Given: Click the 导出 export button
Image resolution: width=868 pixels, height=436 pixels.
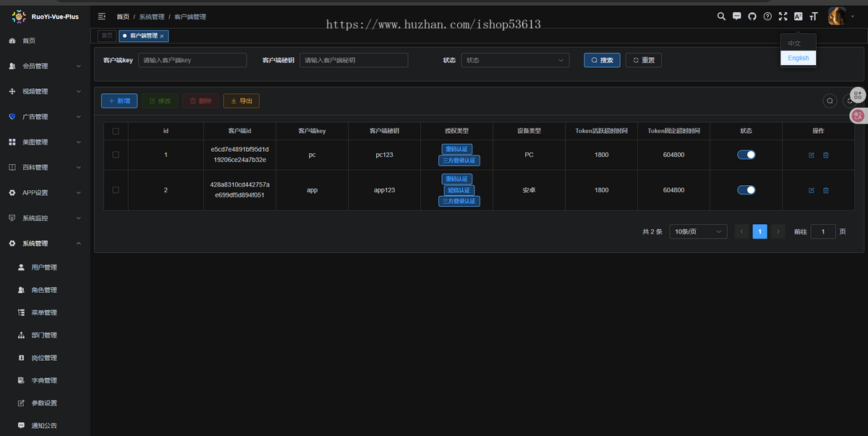Looking at the screenshot, I should (242, 101).
